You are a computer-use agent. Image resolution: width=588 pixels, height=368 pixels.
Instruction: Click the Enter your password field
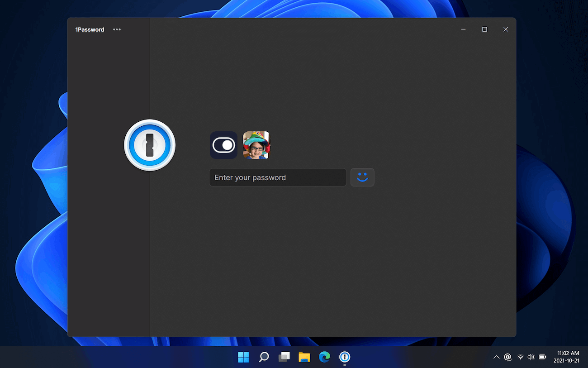coord(278,177)
